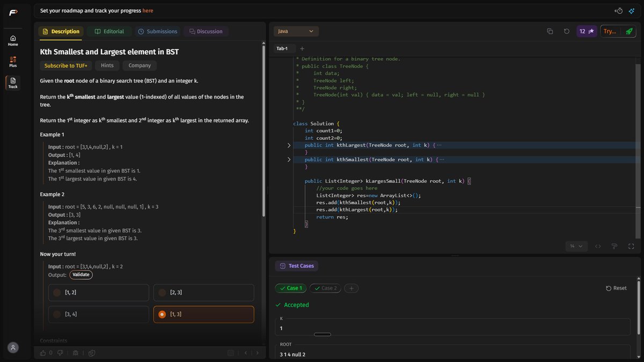Open the Track section in the sidebar
The width and height of the screenshot is (644, 362).
[x=13, y=83]
